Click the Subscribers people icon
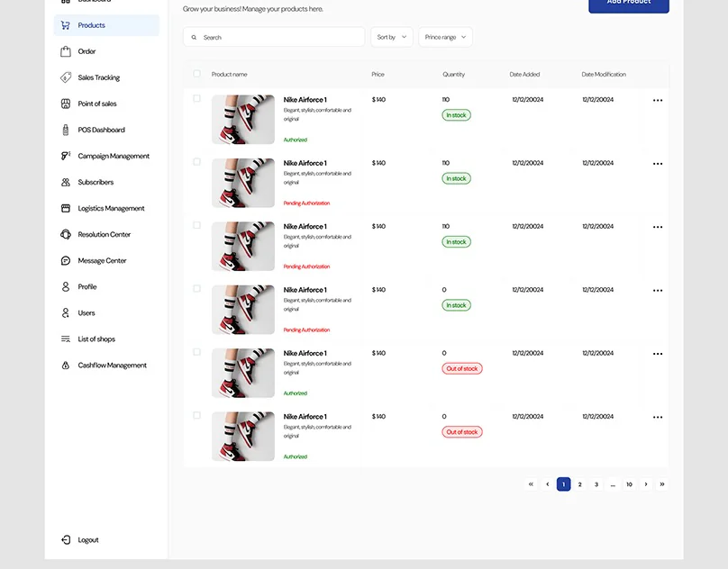The image size is (728, 569). click(x=66, y=182)
